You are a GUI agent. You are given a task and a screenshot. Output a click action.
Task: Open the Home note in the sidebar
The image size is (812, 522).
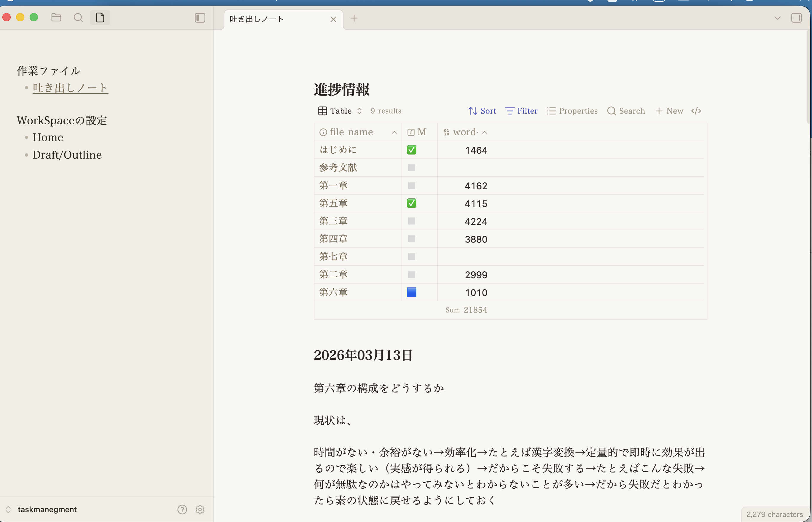click(48, 137)
